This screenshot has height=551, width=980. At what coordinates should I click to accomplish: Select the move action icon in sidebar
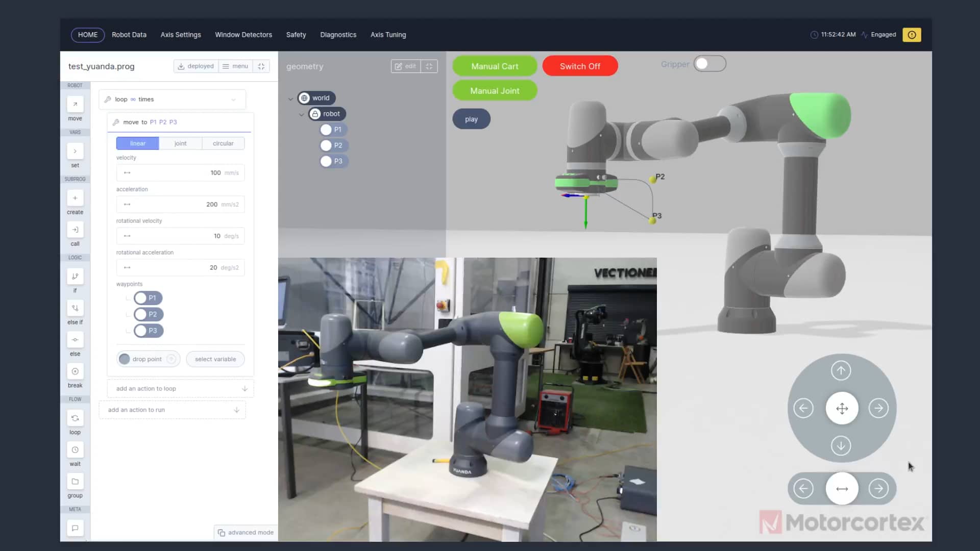(75, 104)
